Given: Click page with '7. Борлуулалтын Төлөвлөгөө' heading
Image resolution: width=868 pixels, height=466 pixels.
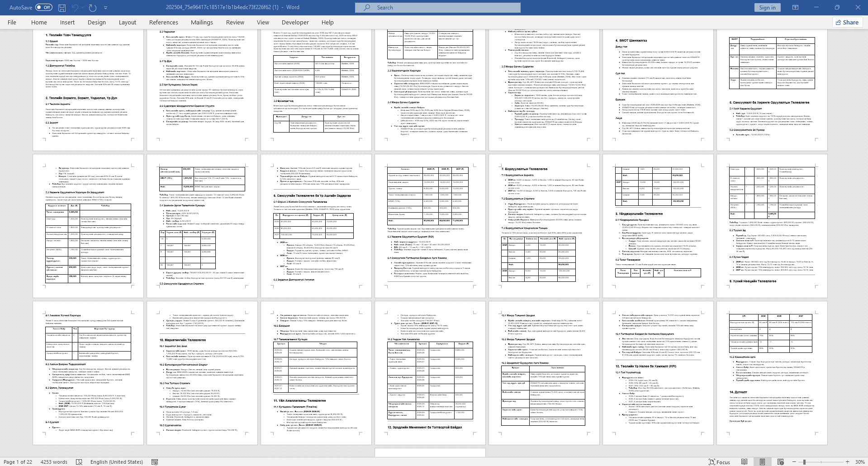Looking at the screenshot, I should [544, 226].
